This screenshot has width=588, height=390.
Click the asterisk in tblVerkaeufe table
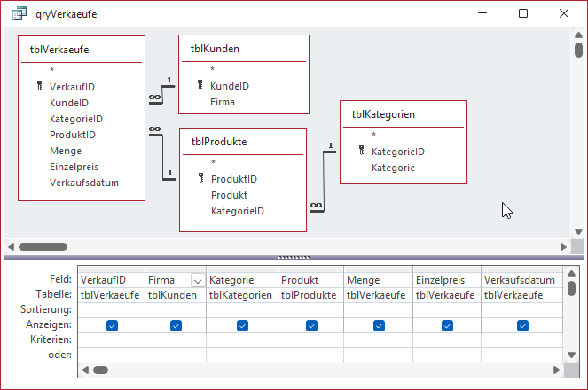click(52, 71)
